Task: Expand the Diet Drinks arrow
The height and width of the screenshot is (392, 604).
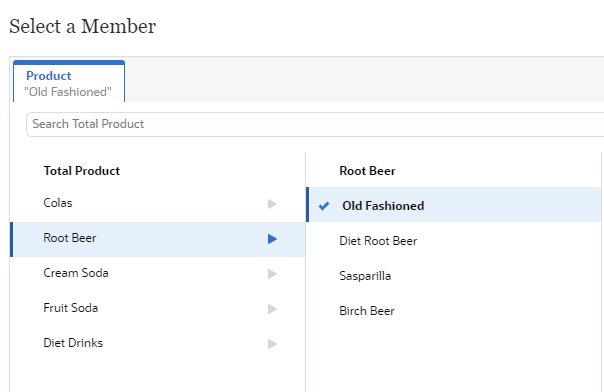Action: click(272, 343)
